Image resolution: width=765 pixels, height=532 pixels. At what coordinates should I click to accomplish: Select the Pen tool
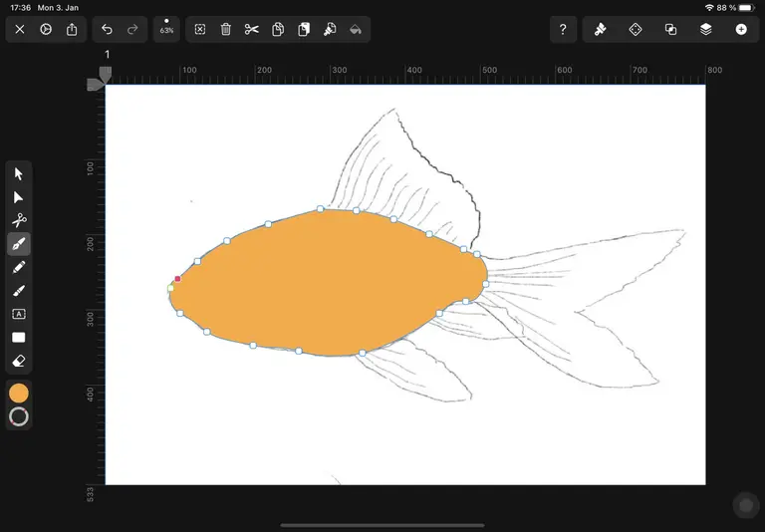(x=19, y=244)
